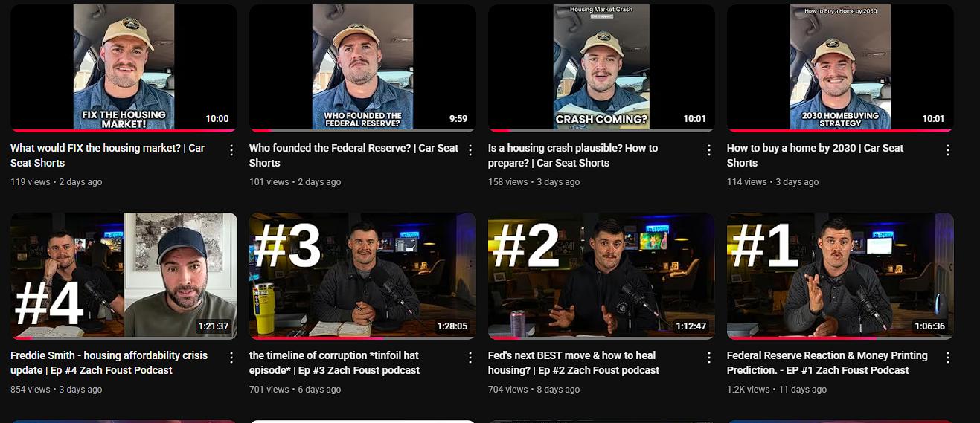Open options for Federal Reserve Reaction EP #1

[948, 358]
